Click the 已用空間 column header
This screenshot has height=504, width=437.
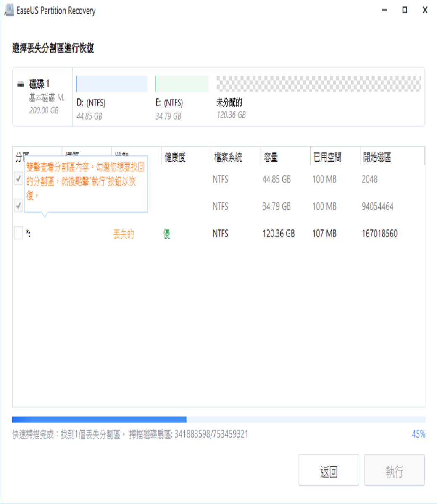click(x=327, y=157)
